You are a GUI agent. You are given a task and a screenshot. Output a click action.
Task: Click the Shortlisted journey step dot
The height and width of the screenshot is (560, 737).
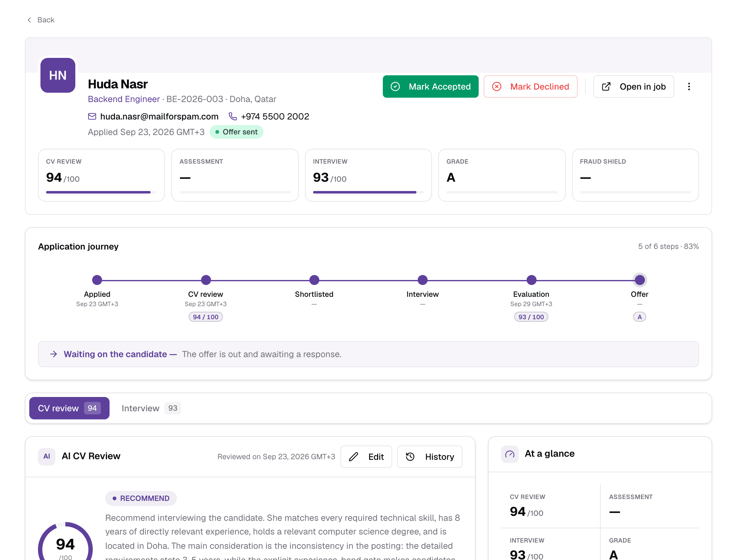[314, 280]
